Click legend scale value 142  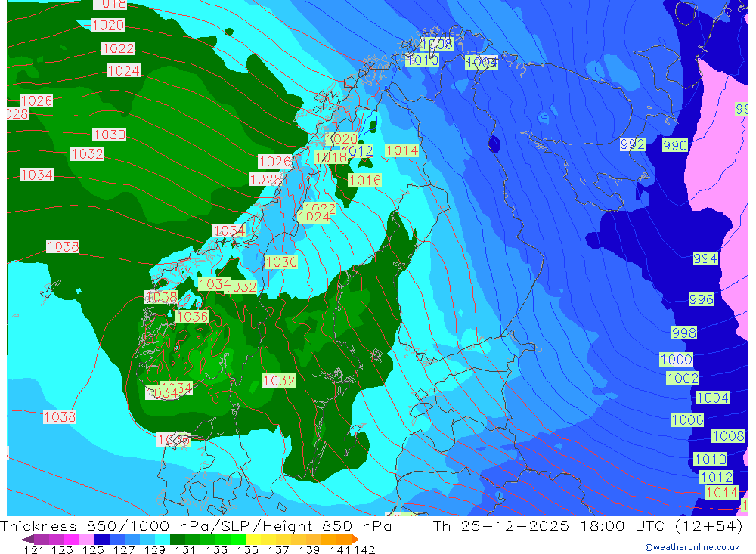[364, 549]
